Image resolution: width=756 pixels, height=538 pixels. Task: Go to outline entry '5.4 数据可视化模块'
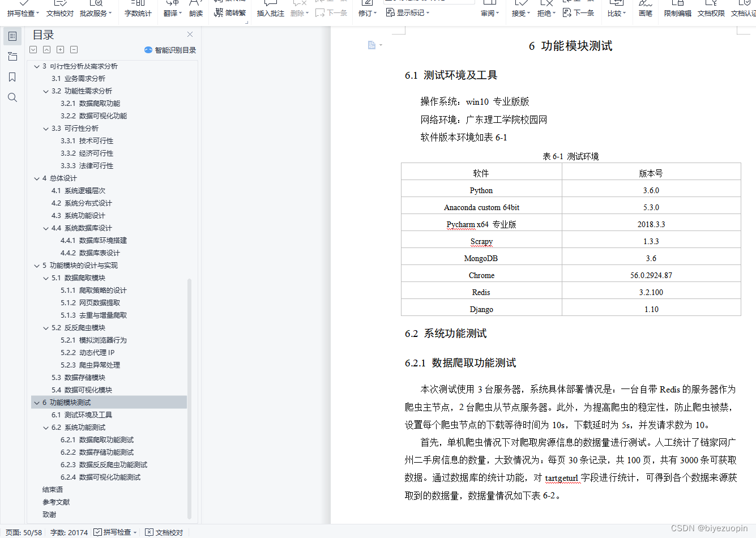[x=82, y=390]
